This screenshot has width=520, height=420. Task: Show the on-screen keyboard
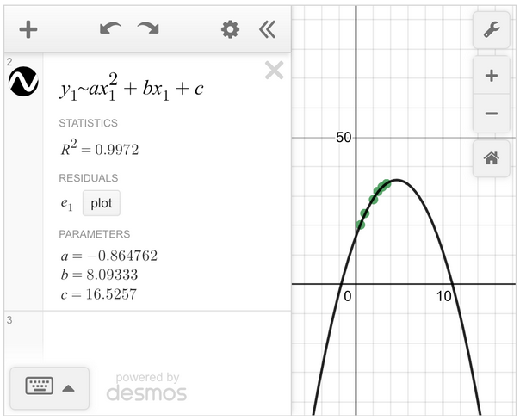40,386
